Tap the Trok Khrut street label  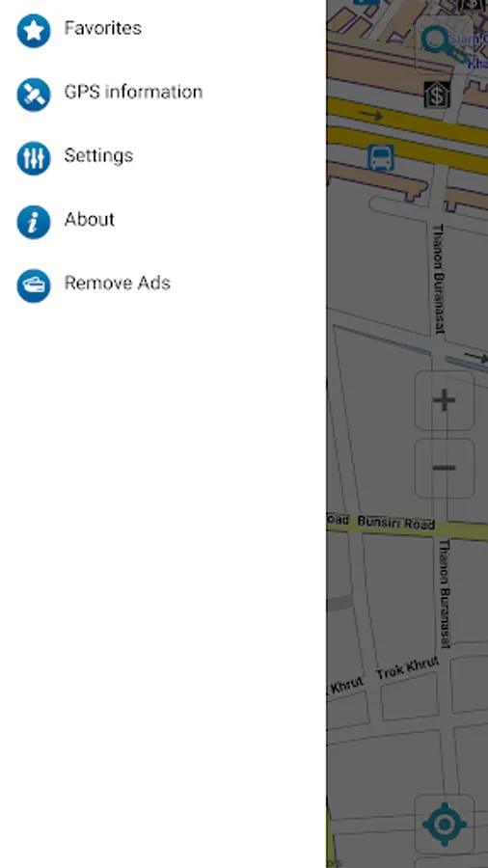408,668
